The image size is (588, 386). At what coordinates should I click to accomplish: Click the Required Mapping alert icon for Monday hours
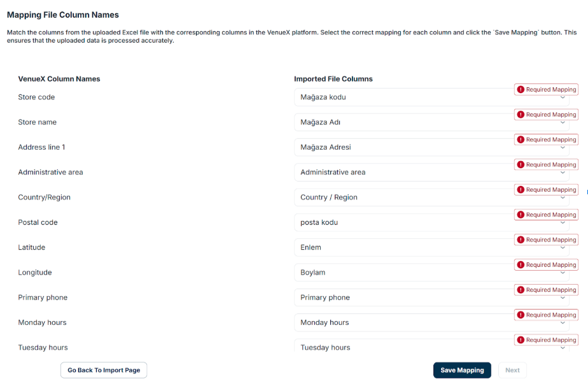521,315
